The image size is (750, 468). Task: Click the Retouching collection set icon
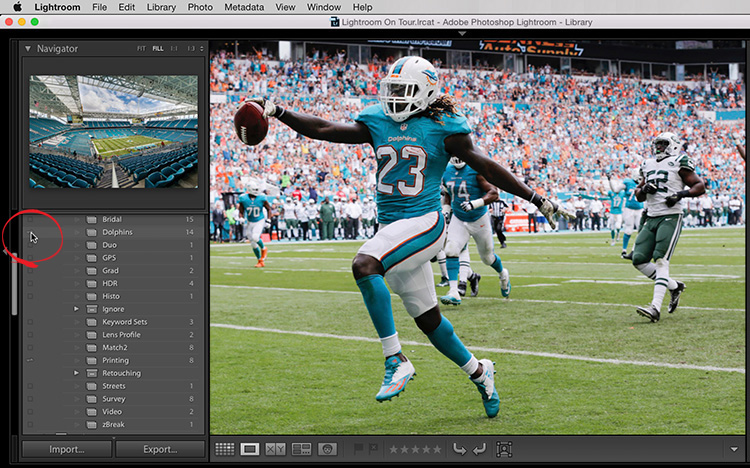click(x=91, y=373)
